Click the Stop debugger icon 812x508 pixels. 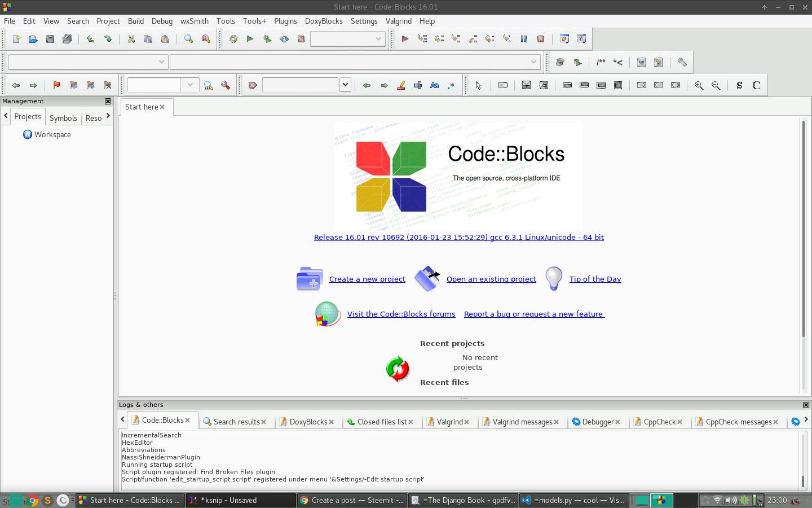[x=541, y=39]
